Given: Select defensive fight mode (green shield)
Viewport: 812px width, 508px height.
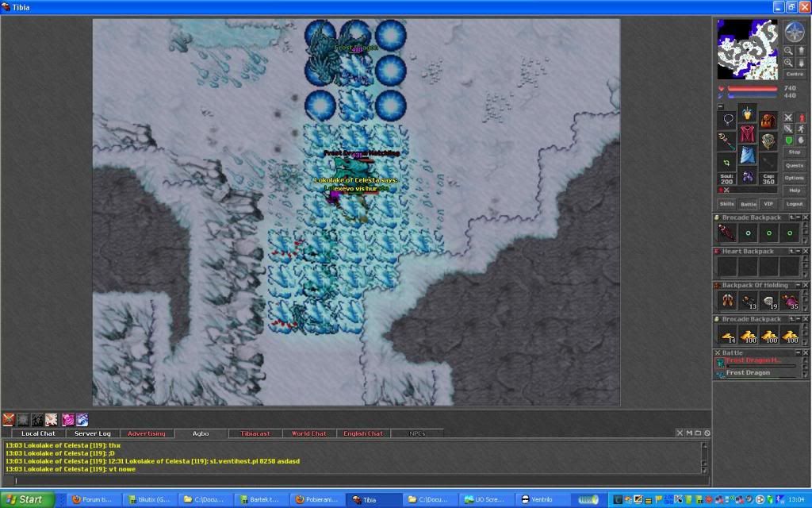Looking at the screenshot, I should 788,140.
